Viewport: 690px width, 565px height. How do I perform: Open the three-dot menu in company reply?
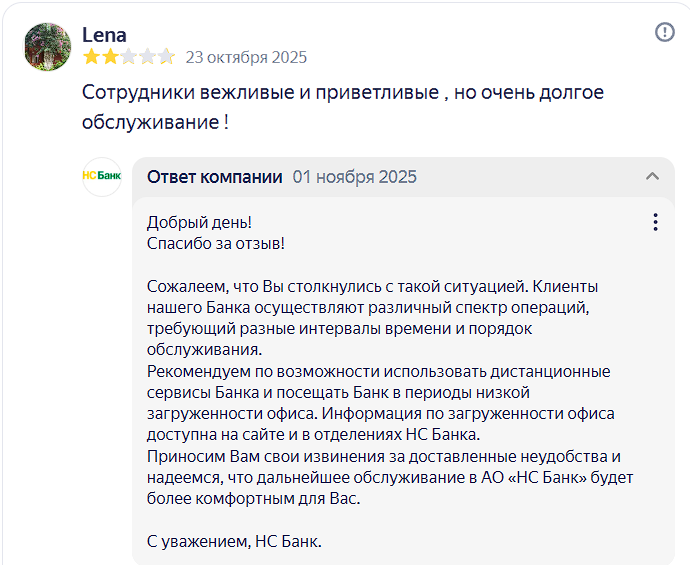655,222
